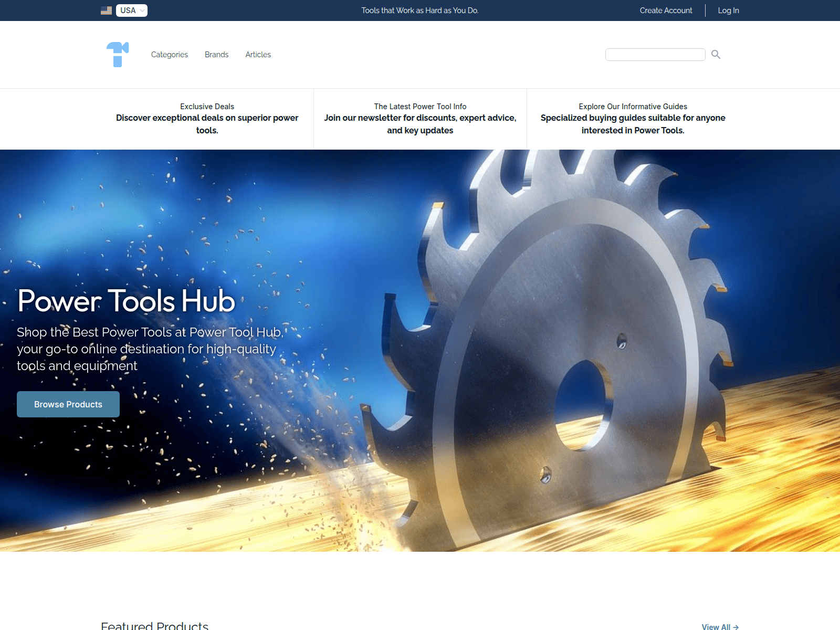Click the search magnifier icon
840x630 pixels.
716,54
